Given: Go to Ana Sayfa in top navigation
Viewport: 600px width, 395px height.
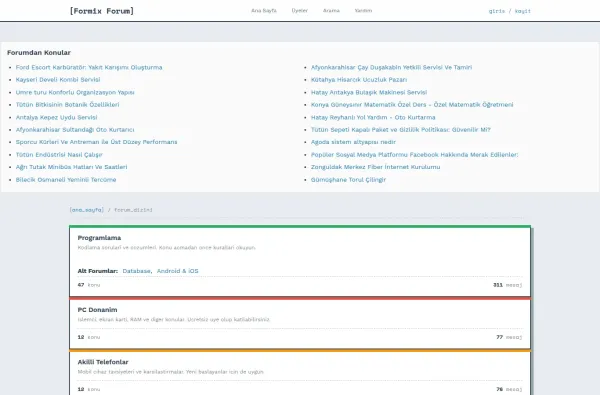Looking at the screenshot, I should pyautogui.click(x=264, y=11).
